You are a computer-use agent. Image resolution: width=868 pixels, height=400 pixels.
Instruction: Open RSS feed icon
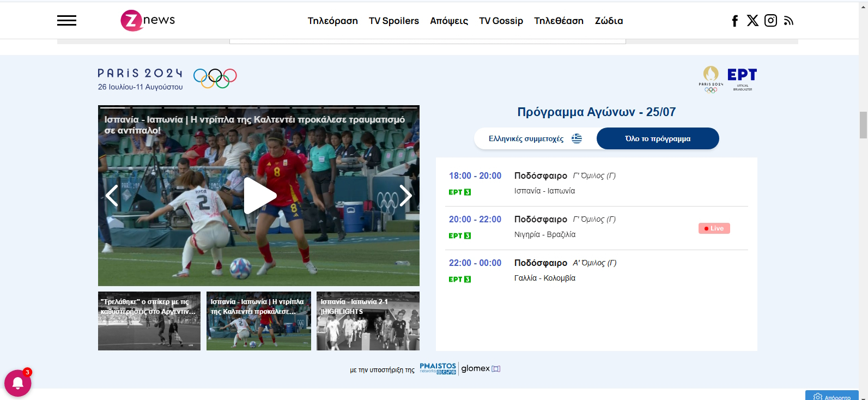tap(788, 21)
